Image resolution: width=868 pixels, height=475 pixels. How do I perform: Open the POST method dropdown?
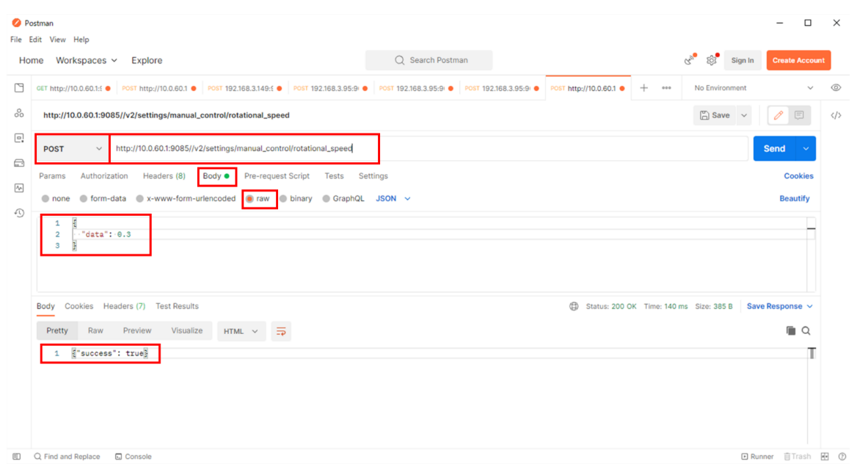[x=72, y=149]
